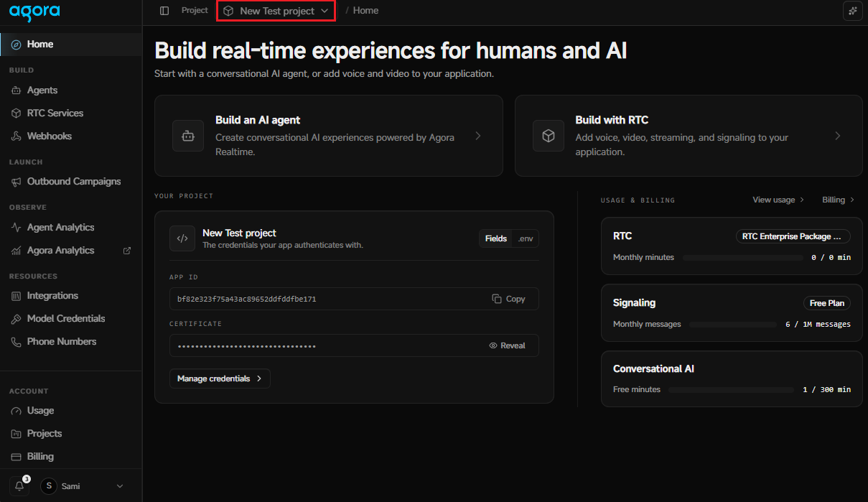
Task: Switch credentials view to .env
Action: 526,238
